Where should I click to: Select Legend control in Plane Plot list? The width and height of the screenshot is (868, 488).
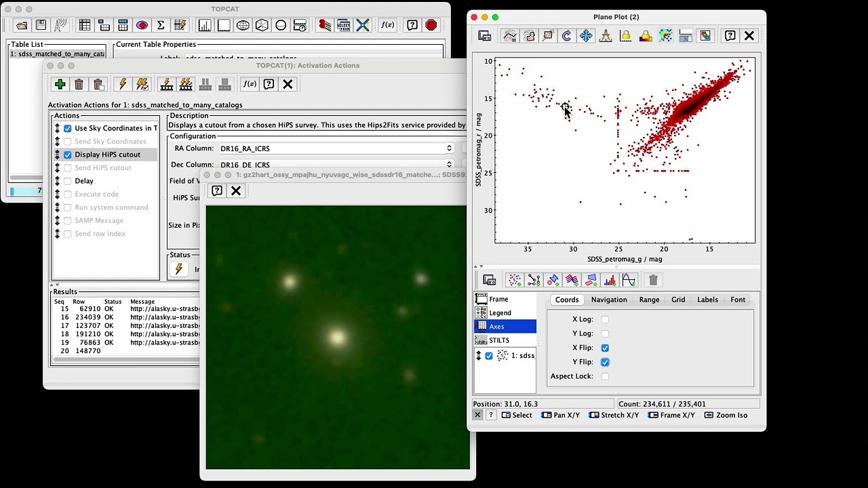[x=505, y=312]
